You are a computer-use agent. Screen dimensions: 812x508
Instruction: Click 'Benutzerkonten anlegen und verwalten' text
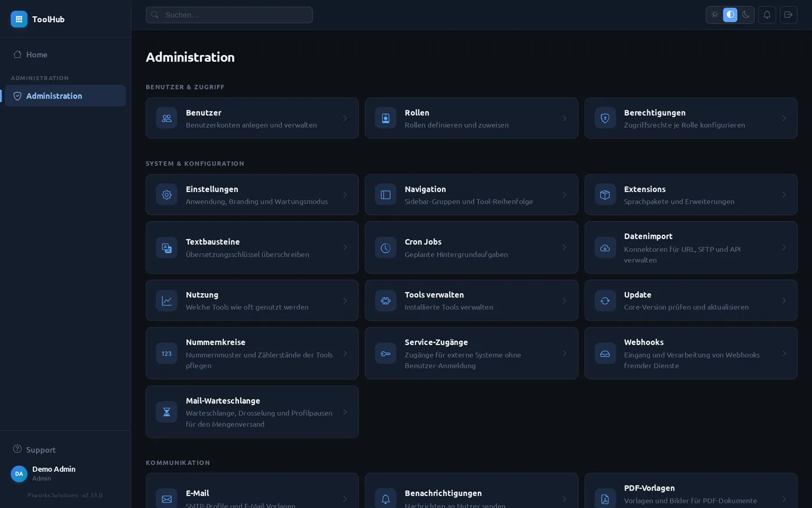pyautogui.click(x=251, y=125)
